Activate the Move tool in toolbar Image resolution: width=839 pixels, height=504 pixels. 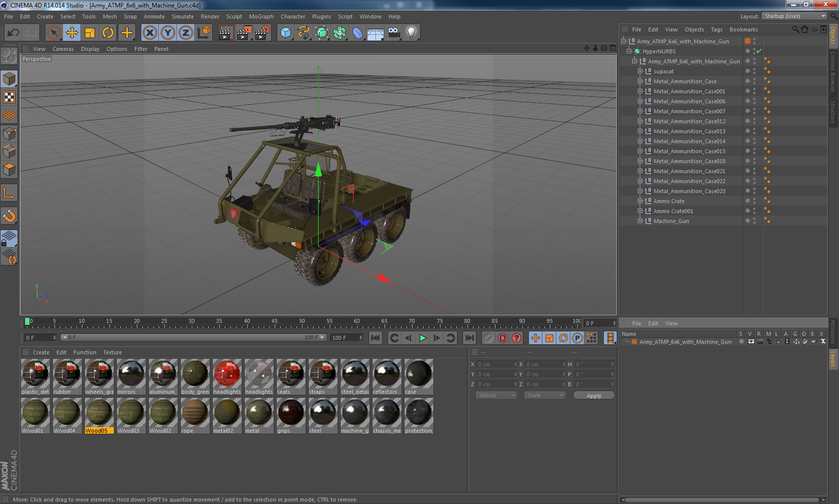72,33
